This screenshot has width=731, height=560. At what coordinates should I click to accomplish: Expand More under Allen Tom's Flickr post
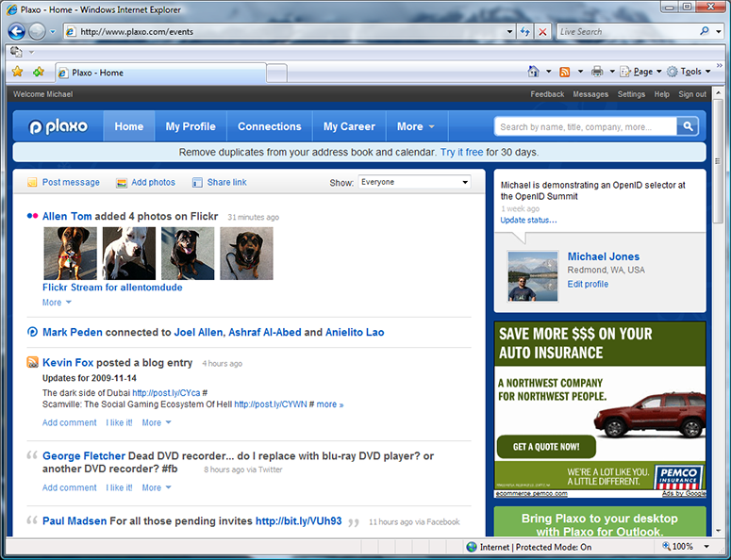coord(57,303)
